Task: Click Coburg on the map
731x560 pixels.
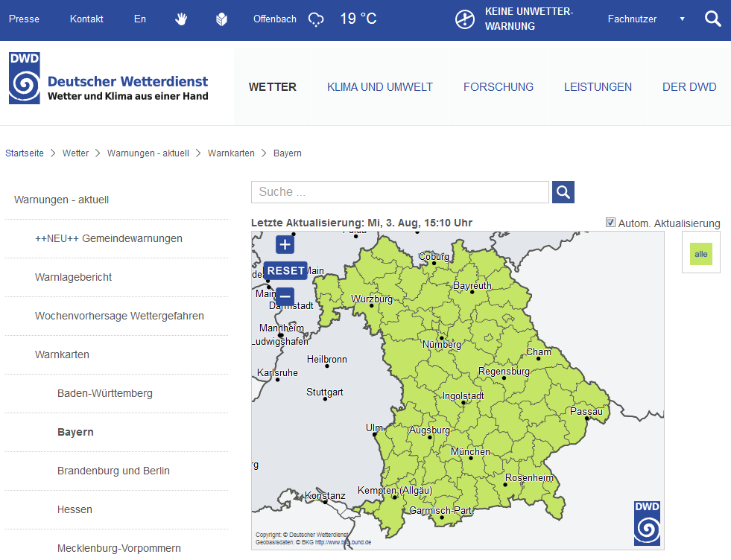Action: pyautogui.click(x=434, y=257)
